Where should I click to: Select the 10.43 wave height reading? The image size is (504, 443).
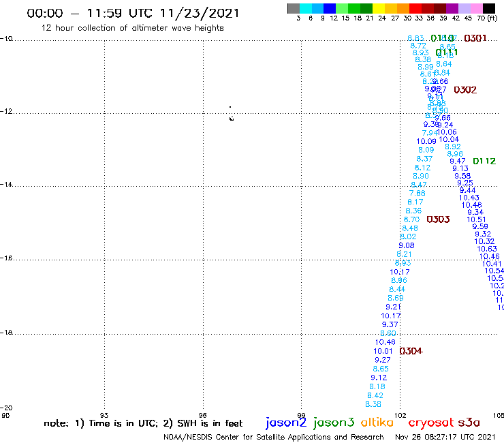(x=469, y=198)
